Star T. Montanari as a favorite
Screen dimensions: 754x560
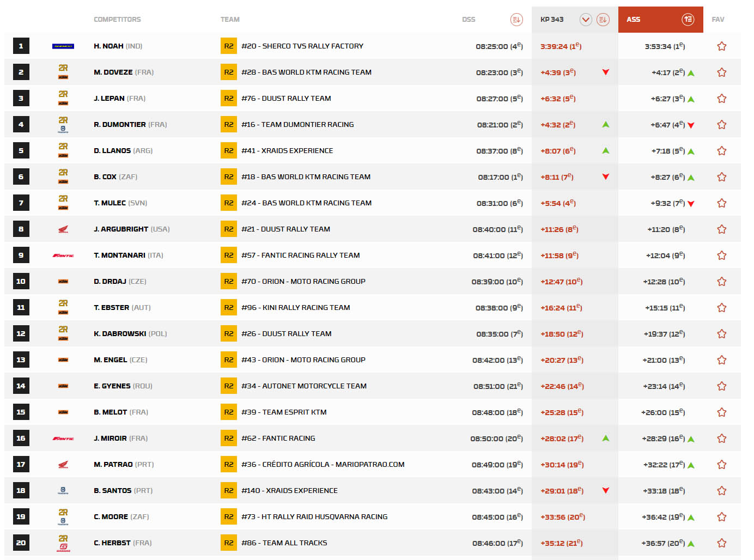[722, 255]
